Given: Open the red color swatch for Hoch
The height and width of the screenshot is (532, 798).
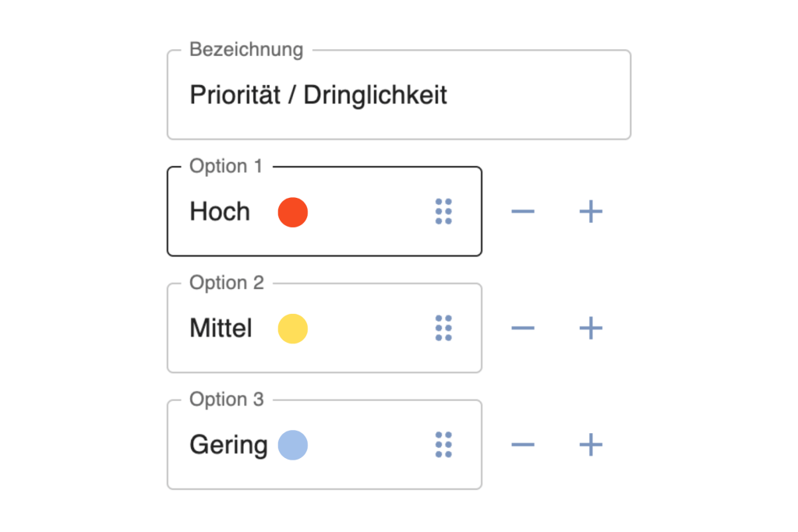Looking at the screenshot, I should click(x=291, y=212).
